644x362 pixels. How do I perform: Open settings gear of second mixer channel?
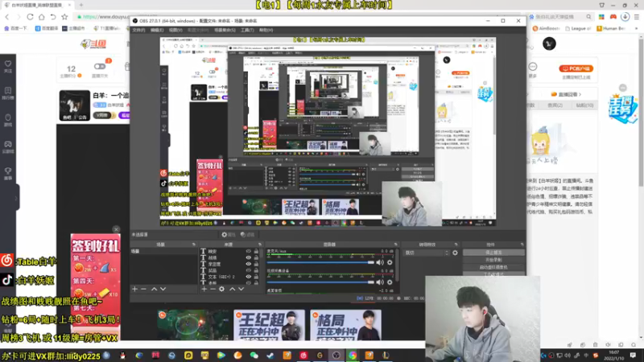[390, 282]
